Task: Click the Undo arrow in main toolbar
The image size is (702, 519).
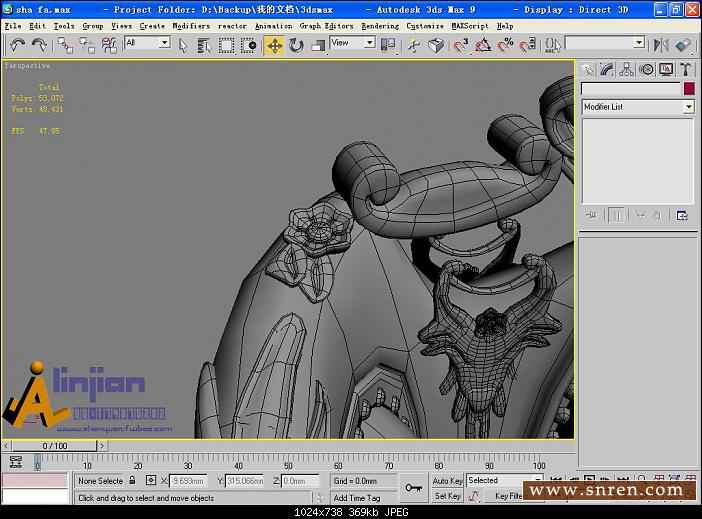Action: pyautogui.click(x=17, y=45)
